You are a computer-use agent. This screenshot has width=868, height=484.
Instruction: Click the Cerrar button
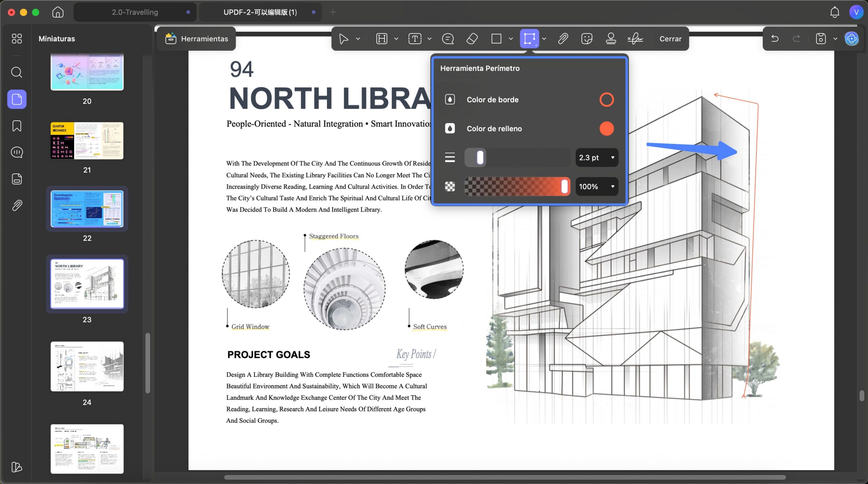click(x=670, y=39)
